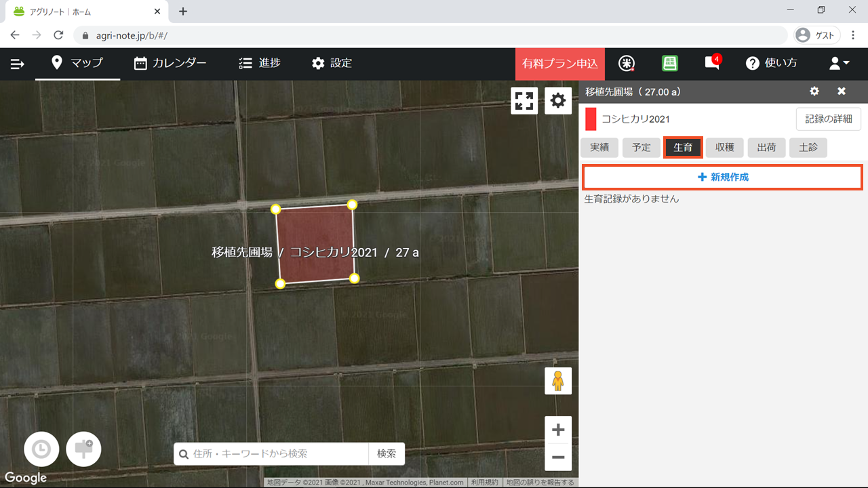The image size is (868, 488).
Task: Open 記録の詳細 button
Action: pyautogui.click(x=829, y=119)
